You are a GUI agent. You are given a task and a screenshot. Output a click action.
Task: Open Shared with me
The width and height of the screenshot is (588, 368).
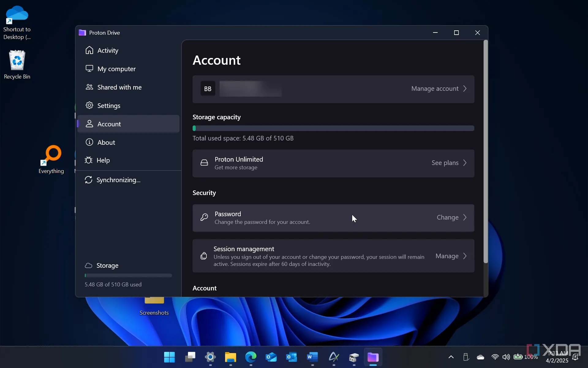coord(128,87)
